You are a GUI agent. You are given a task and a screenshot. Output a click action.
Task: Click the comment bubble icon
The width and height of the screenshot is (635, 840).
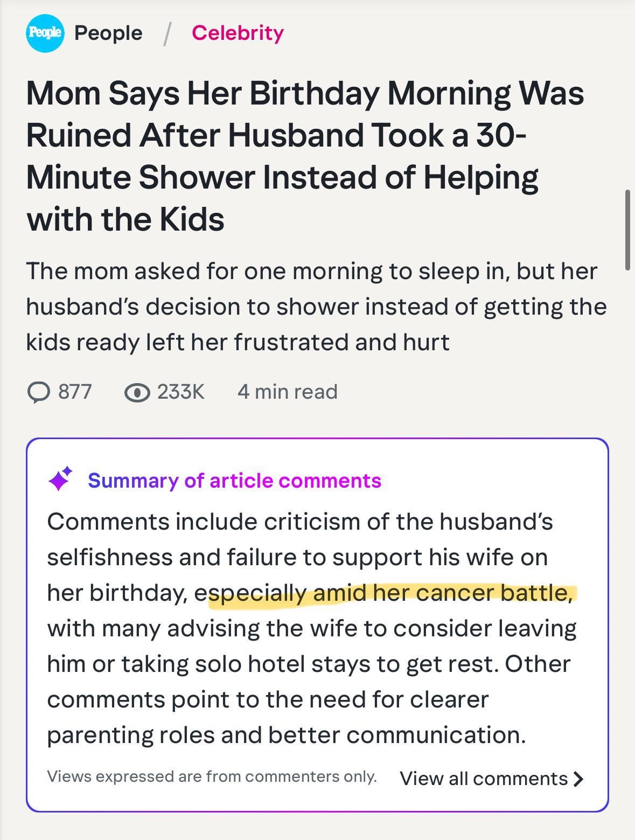click(38, 392)
